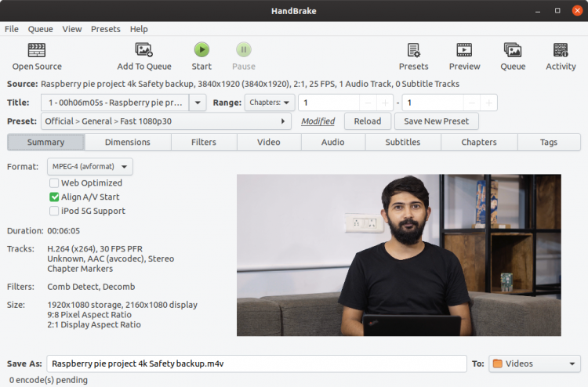Click the Reload preset button
588x387 pixels.
368,121
